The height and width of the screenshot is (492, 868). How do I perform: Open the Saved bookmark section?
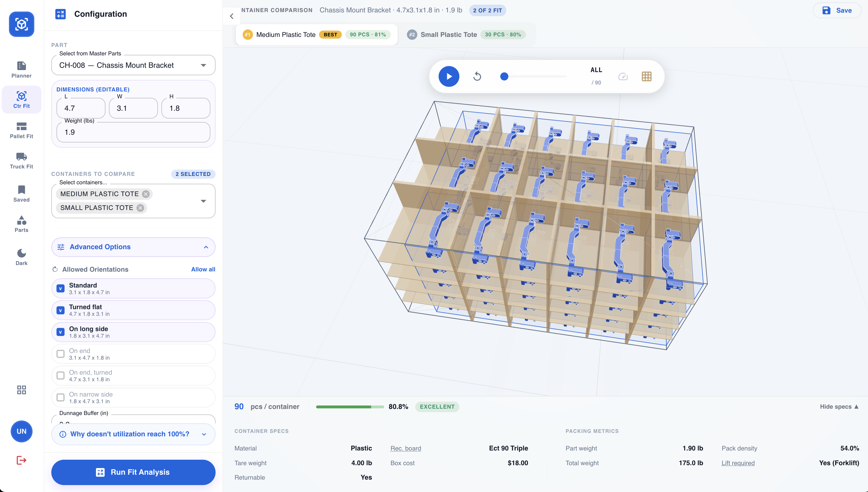click(21, 194)
